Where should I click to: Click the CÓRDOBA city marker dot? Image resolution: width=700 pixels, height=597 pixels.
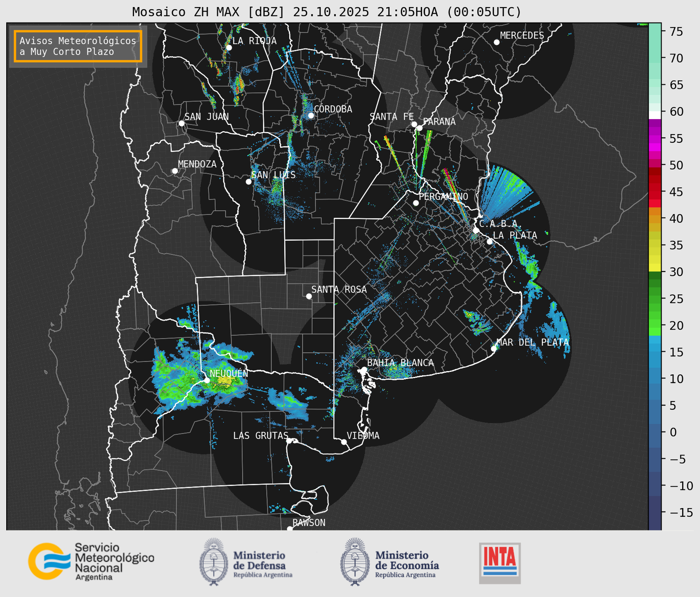click(311, 115)
